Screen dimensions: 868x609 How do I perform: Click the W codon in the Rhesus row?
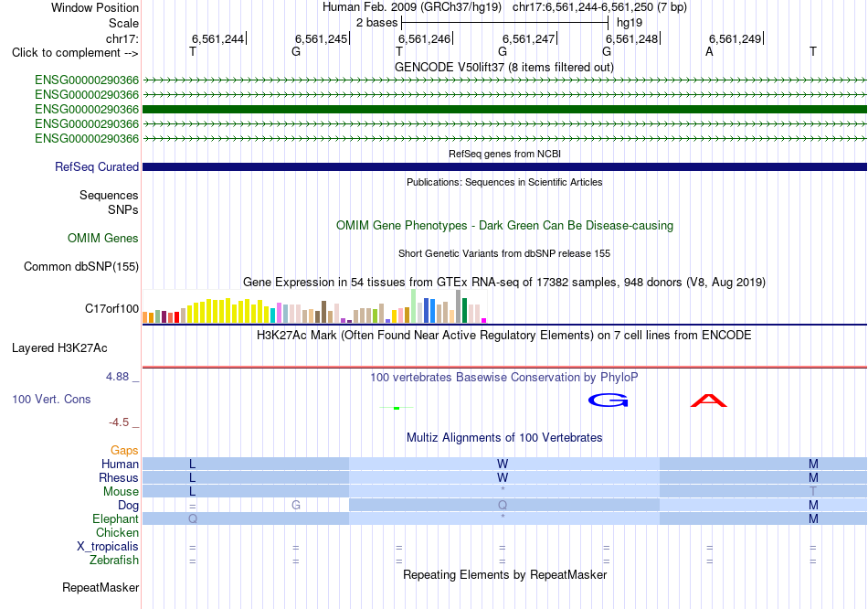point(503,477)
